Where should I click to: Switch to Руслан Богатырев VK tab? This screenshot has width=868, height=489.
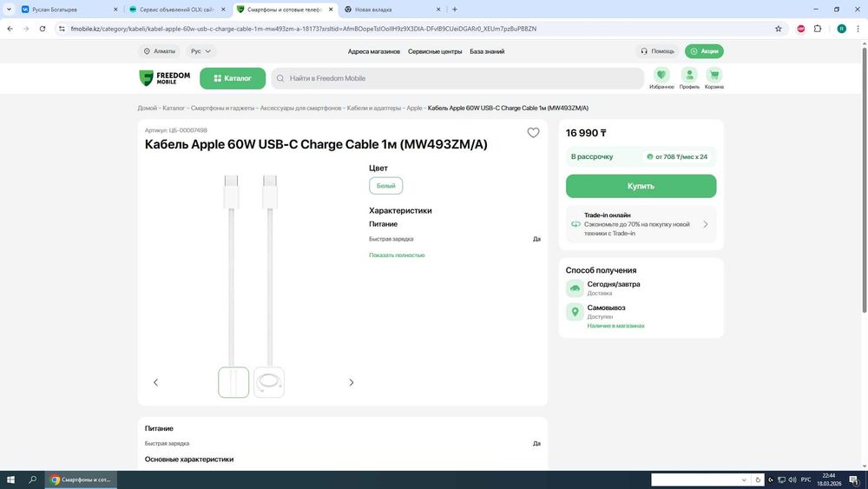(69, 10)
